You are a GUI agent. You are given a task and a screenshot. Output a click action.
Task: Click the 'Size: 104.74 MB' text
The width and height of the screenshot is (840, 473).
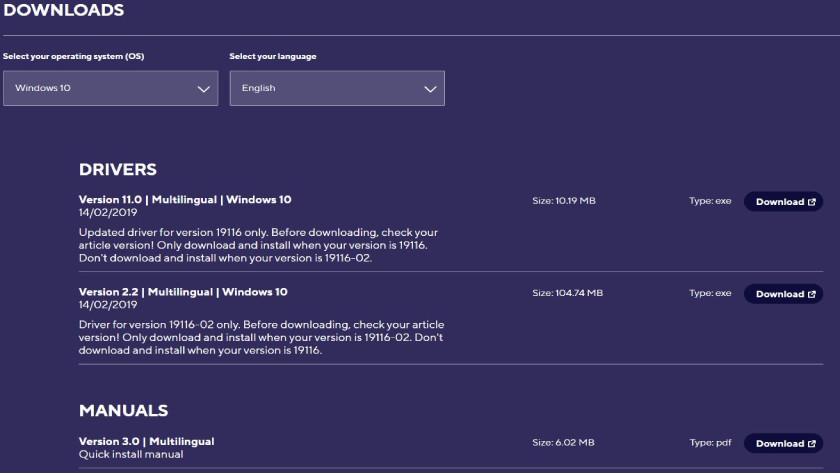[567, 293]
